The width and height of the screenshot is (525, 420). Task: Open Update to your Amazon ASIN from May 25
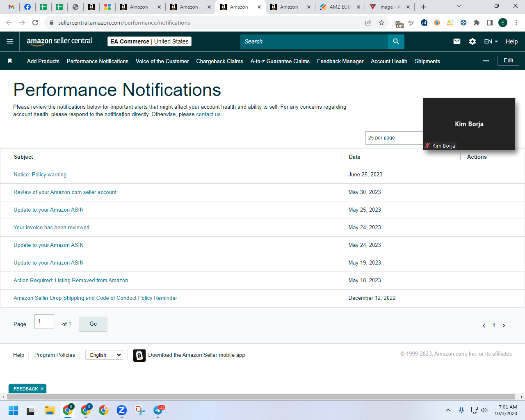pyautogui.click(x=48, y=210)
